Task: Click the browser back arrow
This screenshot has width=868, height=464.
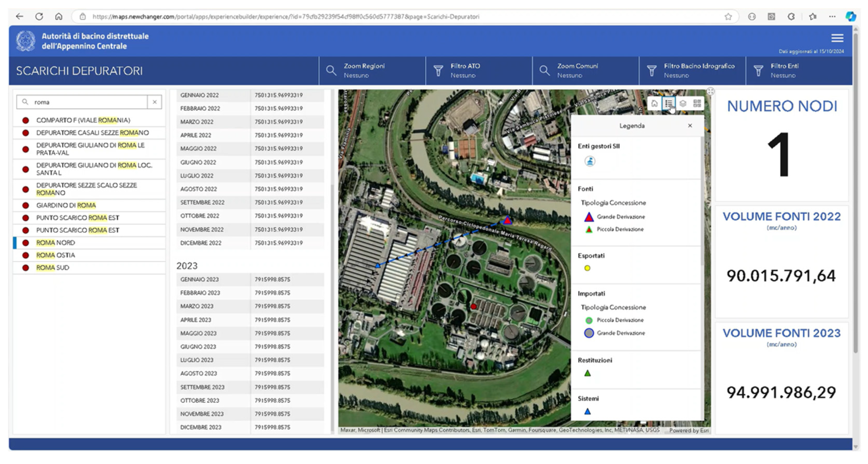Action: point(20,16)
